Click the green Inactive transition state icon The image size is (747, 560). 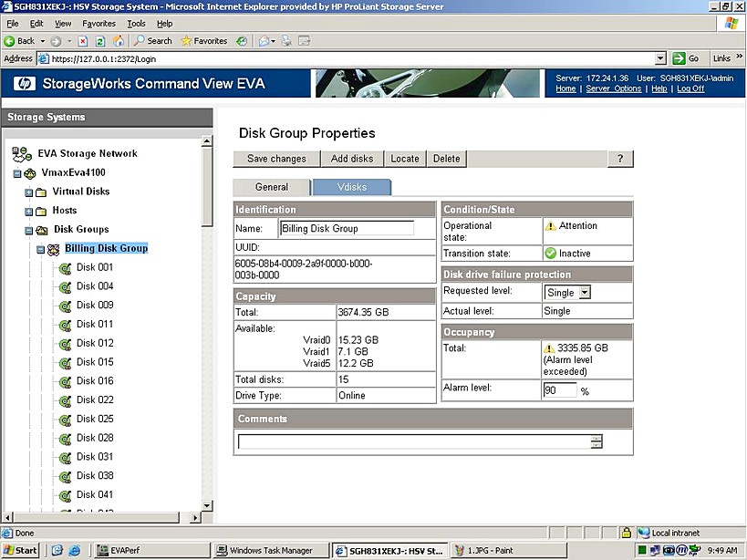coord(550,254)
